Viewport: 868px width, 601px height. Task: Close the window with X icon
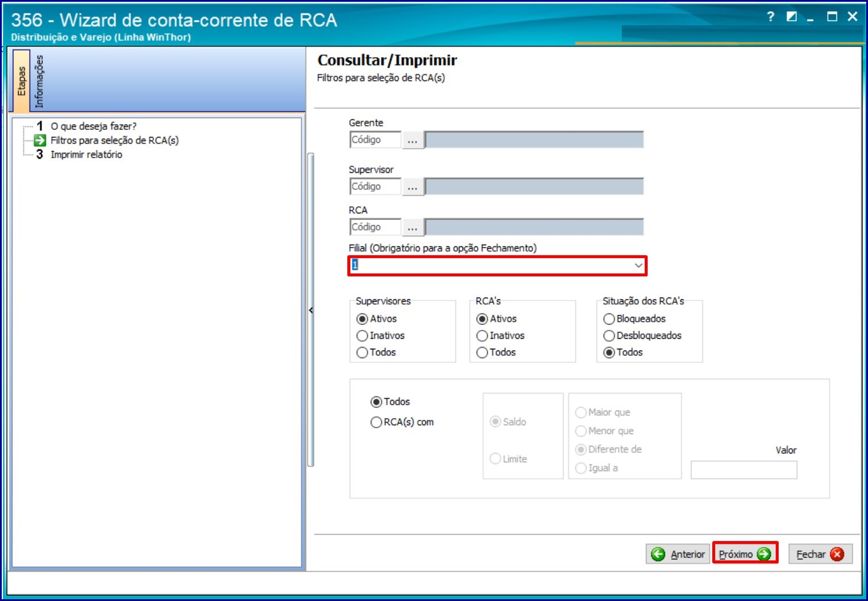tap(853, 16)
